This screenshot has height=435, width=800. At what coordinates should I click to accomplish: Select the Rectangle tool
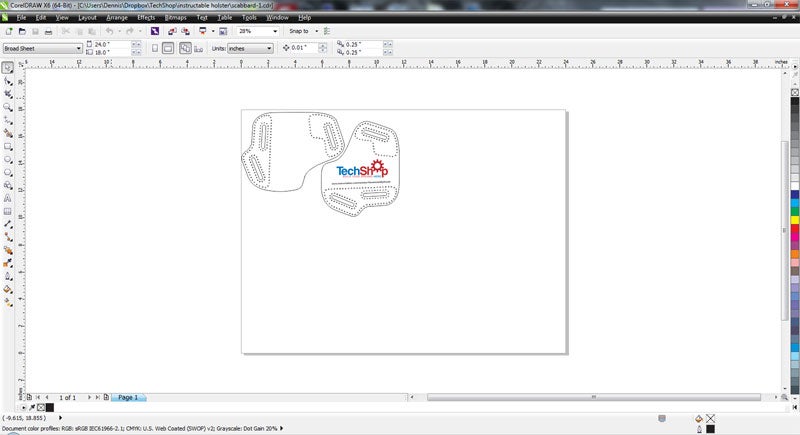tap(8, 145)
